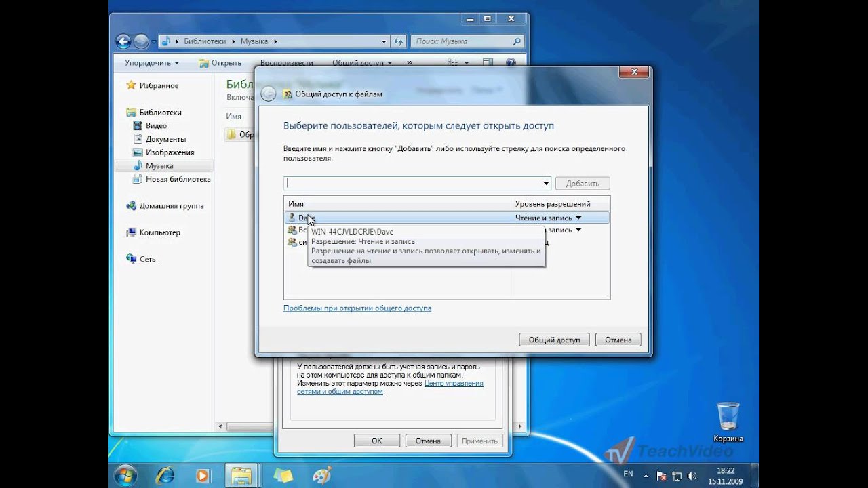This screenshot has height=488, width=868.
Task: Select Домашняя группа in navigation pane
Action: pos(171,205)
